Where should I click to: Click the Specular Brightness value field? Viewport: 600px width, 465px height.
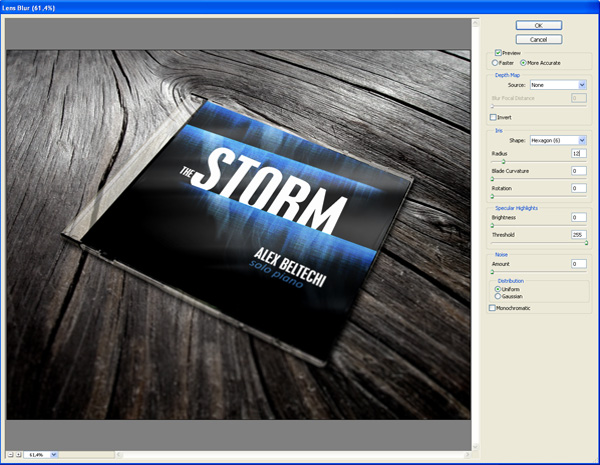579,217
